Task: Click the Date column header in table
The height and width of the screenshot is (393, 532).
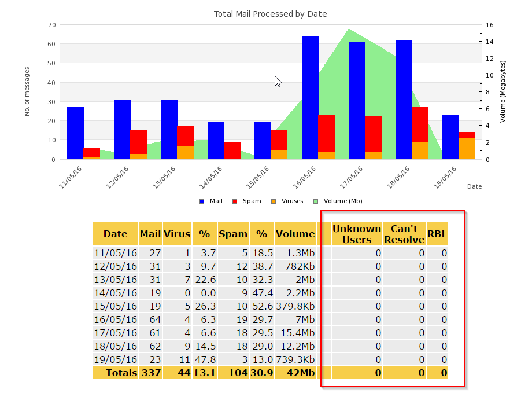Action: point(115,234)
